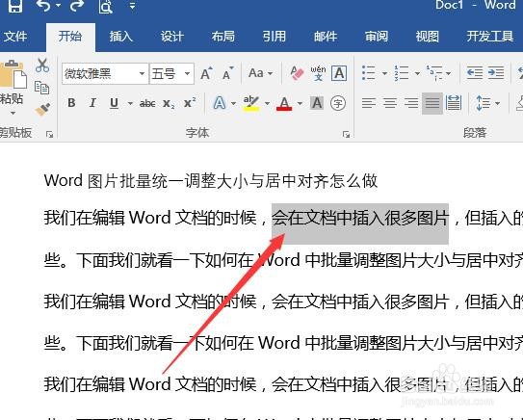Click the 微软雅黑 font name box

tap(100, 73)
